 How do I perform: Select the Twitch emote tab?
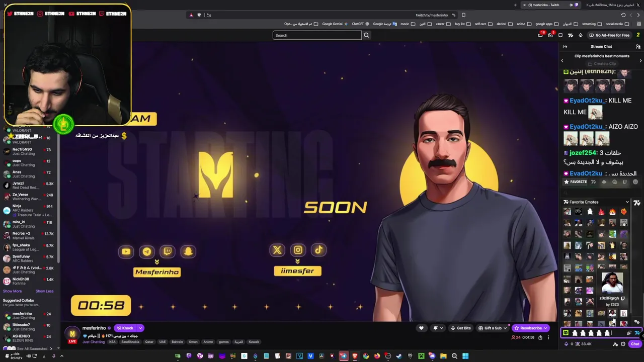click(x=625, y=182)
